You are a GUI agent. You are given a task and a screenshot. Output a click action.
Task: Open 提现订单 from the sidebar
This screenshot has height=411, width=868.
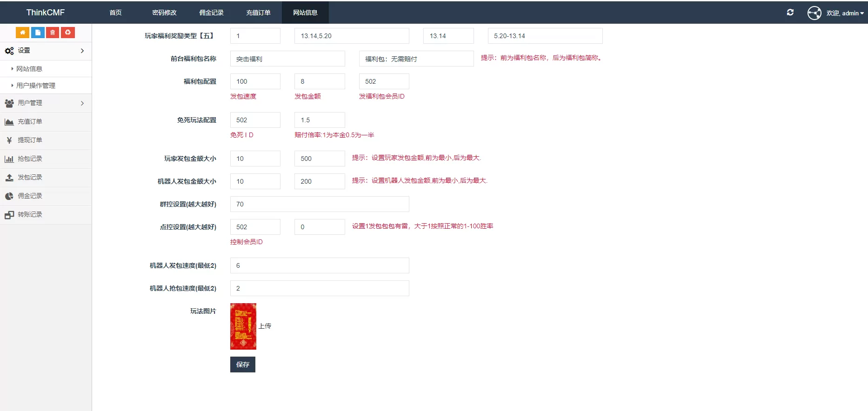click(x=30, y=140)
